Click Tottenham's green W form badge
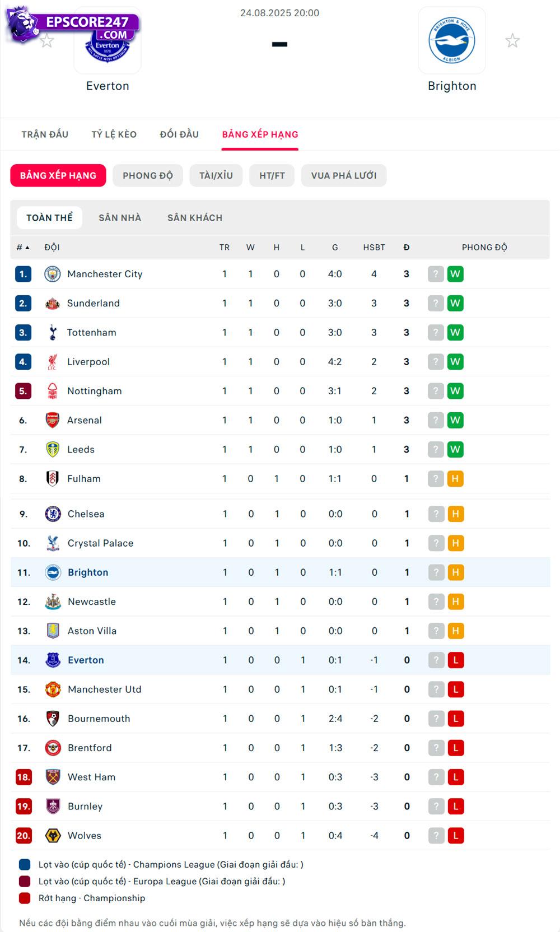The width and height of the screenshot is (560, 932). click(455, 333)
